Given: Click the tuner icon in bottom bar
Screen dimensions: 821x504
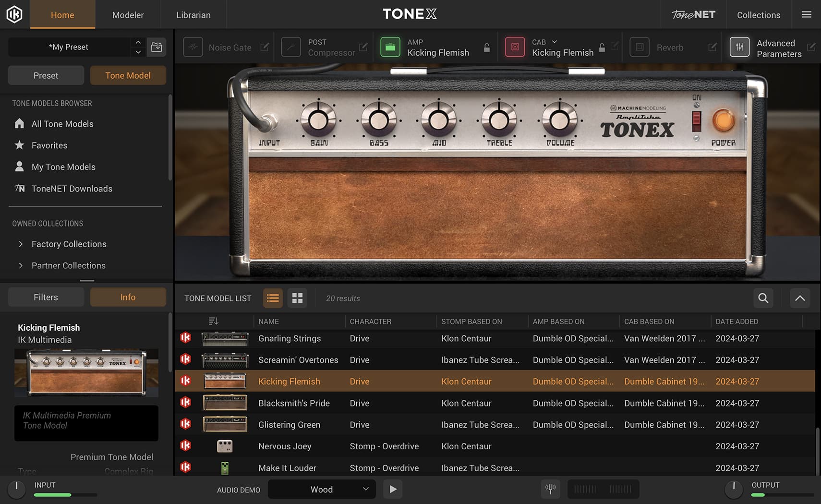Looking at the screenshot, I should 550,489.
